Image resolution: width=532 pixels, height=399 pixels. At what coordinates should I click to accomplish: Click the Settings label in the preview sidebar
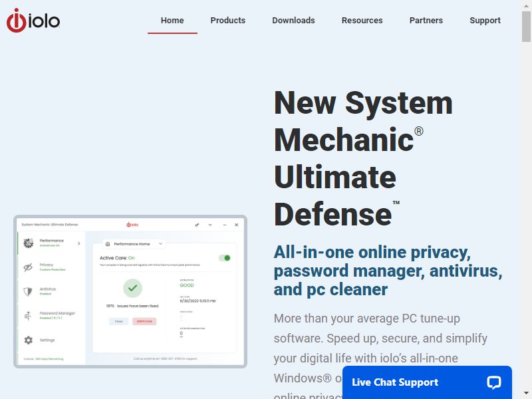click(x=47, y=340)
